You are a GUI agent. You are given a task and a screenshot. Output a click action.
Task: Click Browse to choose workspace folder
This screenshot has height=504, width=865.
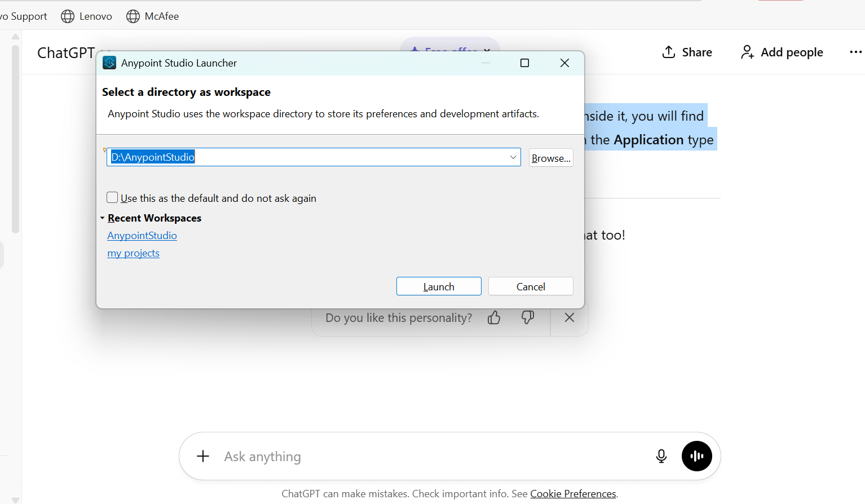pyautogui.click(x=551, y=158)
